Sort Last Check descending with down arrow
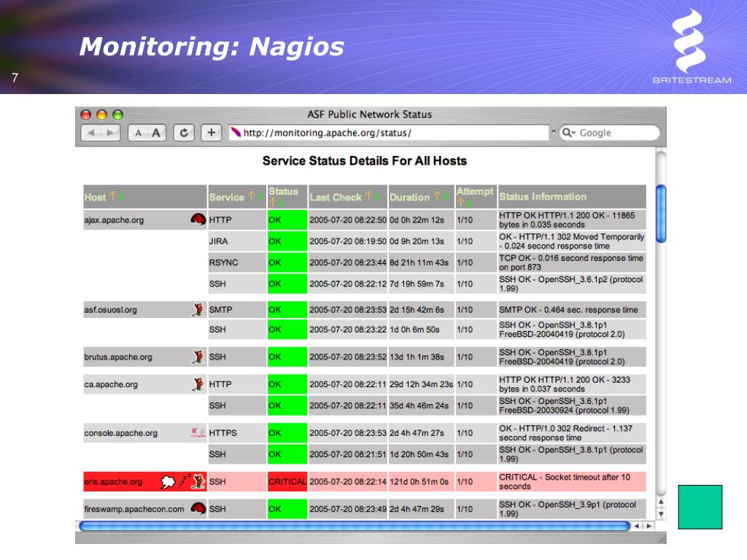747x560 pixels. [x=377, y=195]
